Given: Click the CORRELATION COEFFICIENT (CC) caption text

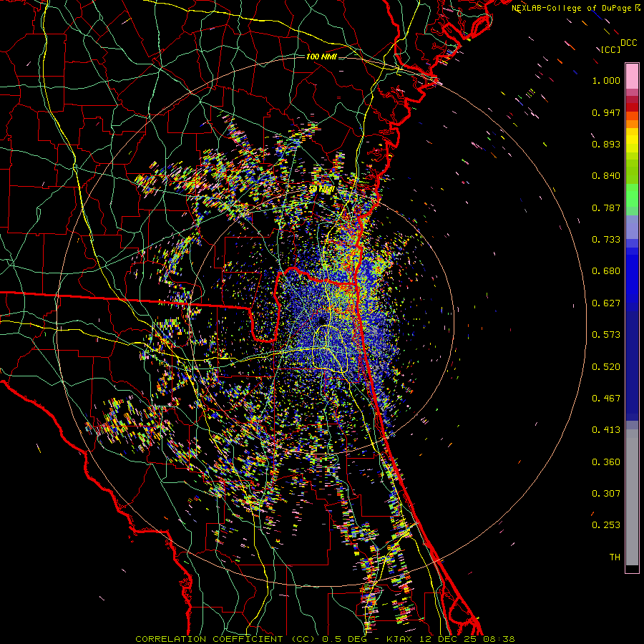Looking at the screenshot, I should 225,639.
